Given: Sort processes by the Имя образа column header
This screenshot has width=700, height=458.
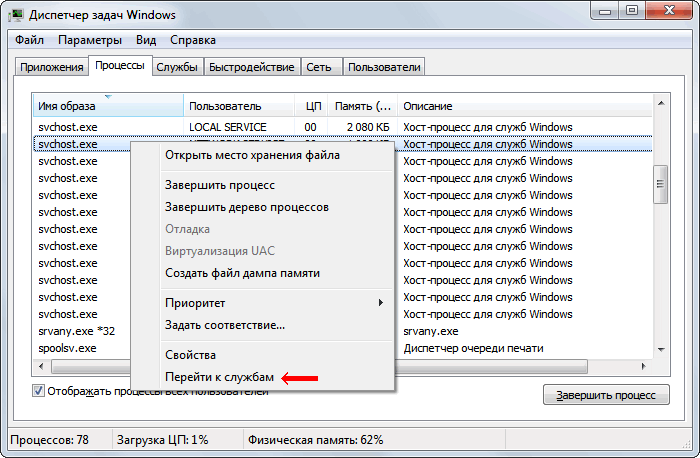Looking at the screenshot, I should (108, 106).
